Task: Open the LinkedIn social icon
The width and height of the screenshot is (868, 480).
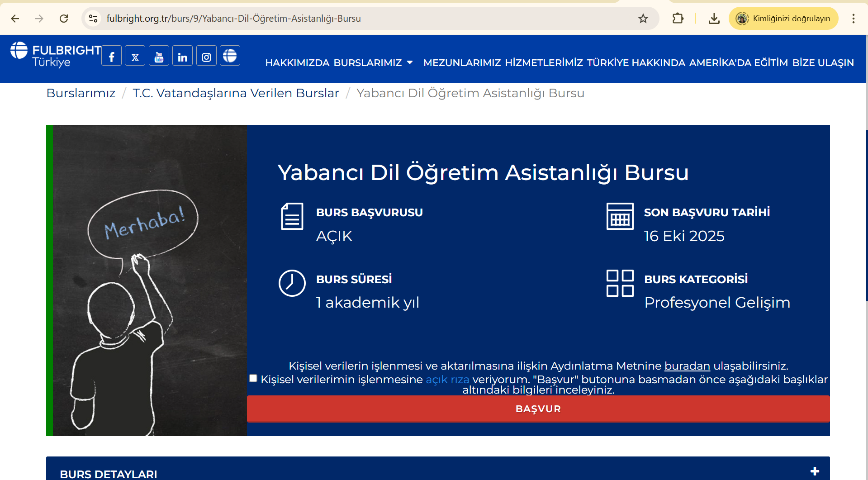Action: point(182,56)
